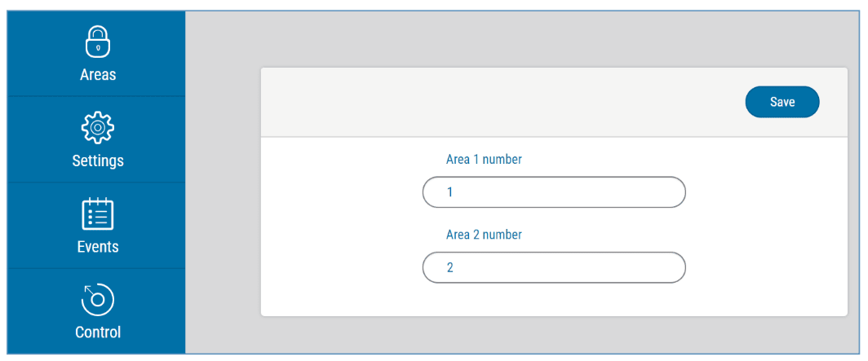Open the Areas section by its label

pyautogui.click(x=98, y=75)
